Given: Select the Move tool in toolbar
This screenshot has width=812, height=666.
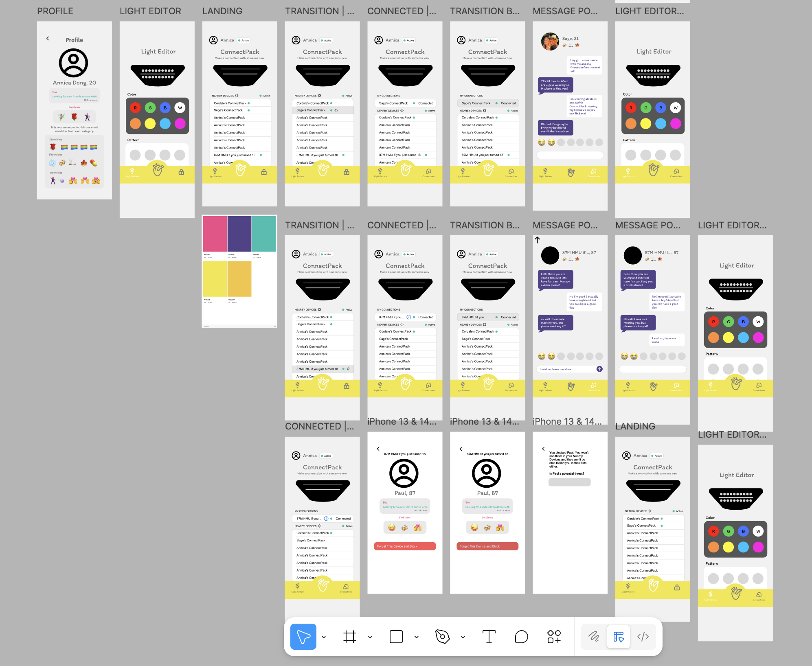Looking at the screenshot, I should point(303,637).
